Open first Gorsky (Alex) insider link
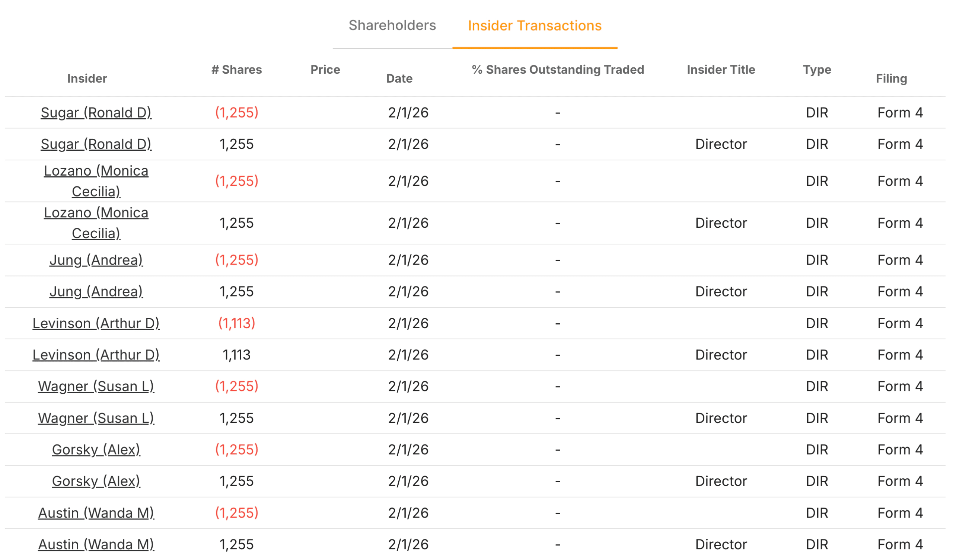The width and height of the screenshot is (953, 560). pos(96,449)
